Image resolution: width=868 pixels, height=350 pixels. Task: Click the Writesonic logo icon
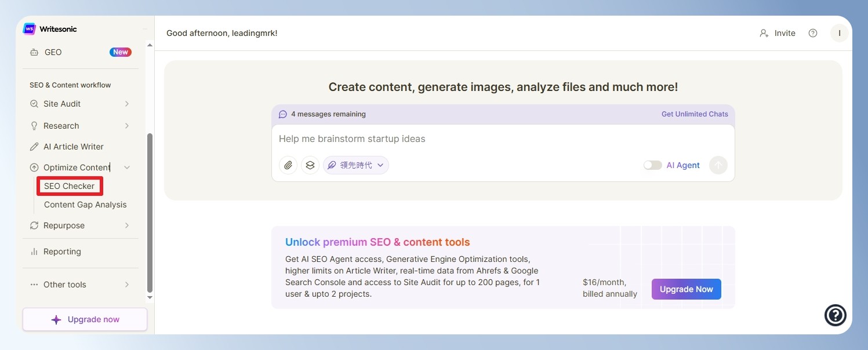point(29,29)
